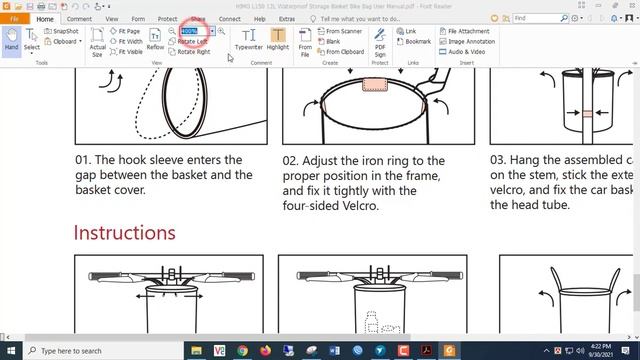Switch to the Form tab

(x=138, y=19)
